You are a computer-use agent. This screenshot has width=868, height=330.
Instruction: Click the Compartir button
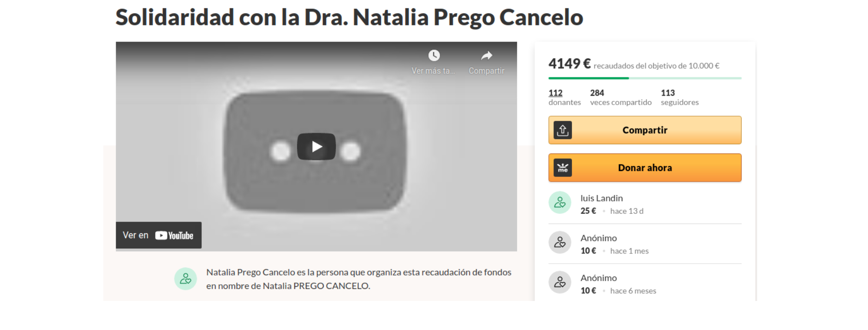point(645,130)
